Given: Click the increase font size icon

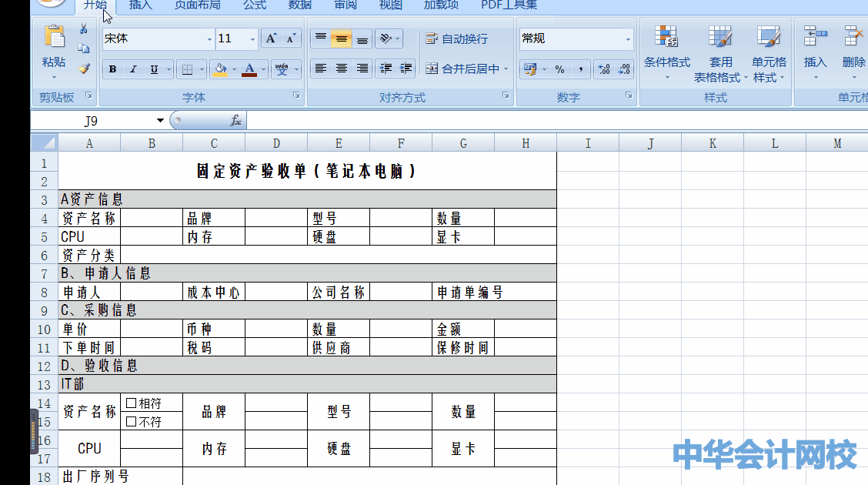Looking at the screenshot, I should 271,38.
